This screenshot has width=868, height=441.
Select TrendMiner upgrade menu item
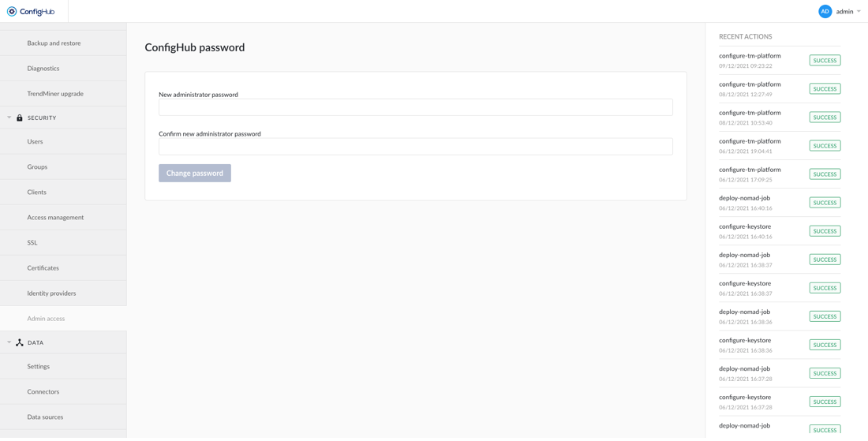click(x=55, y=94)
